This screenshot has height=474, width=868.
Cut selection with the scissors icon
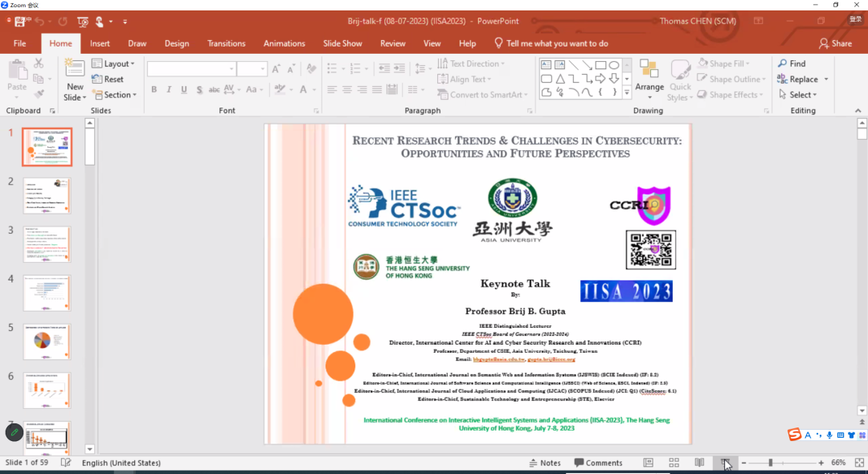click(39, 63)
